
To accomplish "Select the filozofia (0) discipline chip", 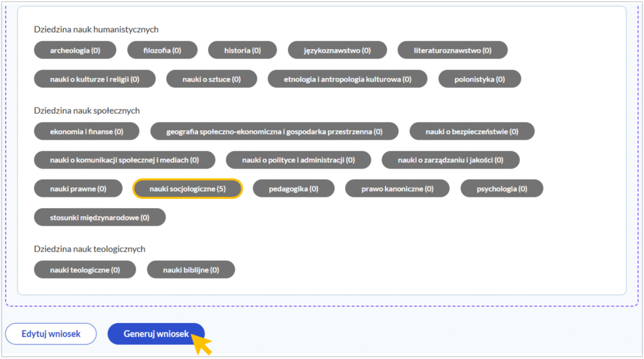I will tap(162, 50).
